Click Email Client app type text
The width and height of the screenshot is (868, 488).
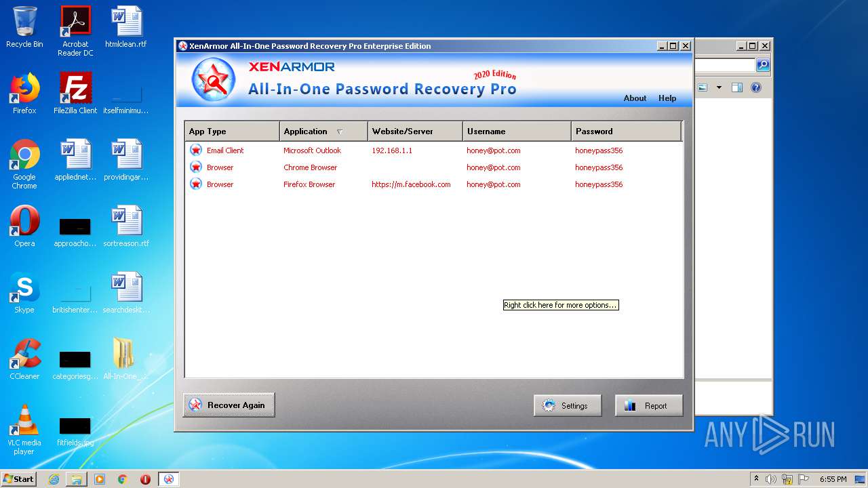(225, 150)
